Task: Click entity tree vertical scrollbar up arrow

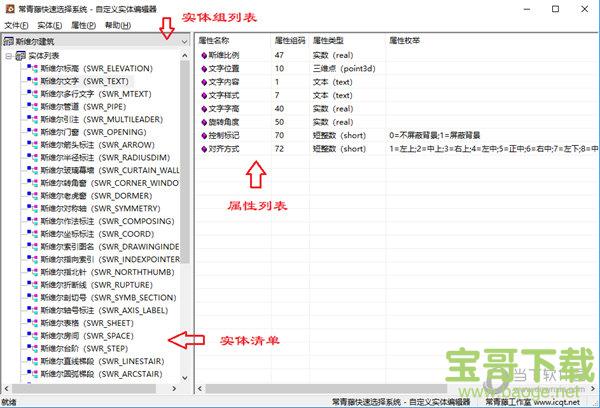Action: tap(185, 55)
